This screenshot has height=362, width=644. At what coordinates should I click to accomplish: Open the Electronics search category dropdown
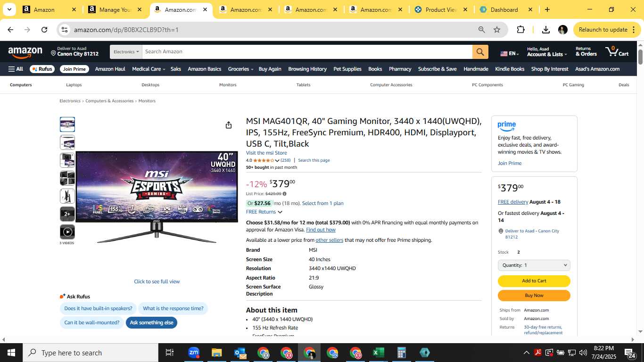[x=126, y=52]
